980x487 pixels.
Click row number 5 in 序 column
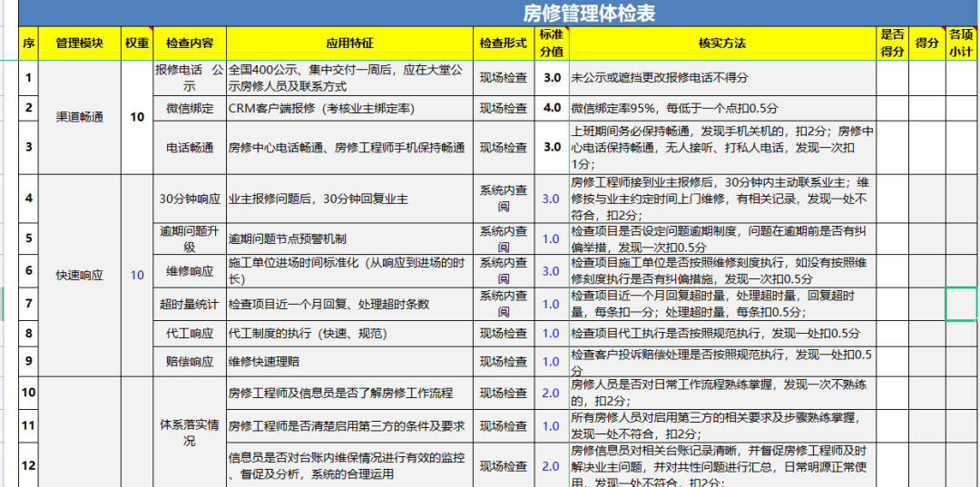pyautogui.click(x=29, y=239)
